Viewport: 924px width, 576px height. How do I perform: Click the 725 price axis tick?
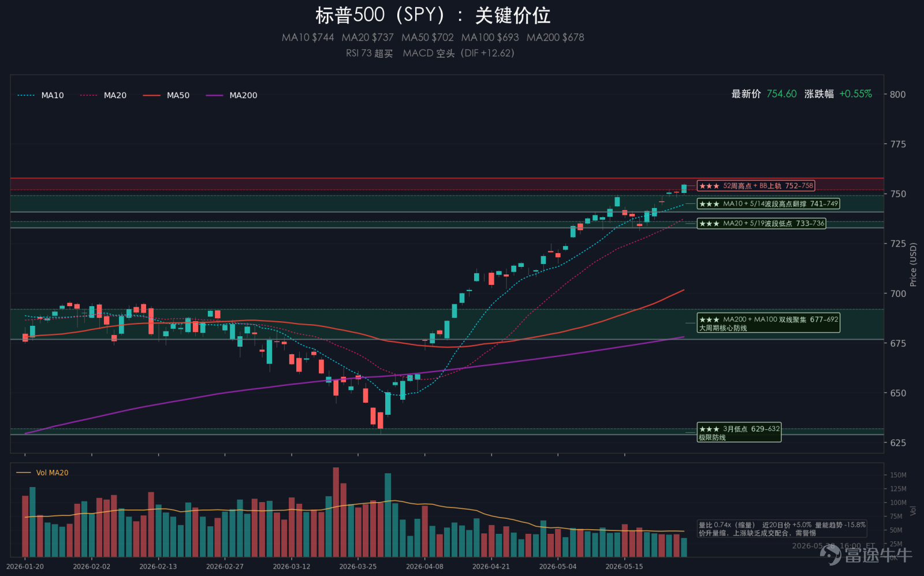coord(897,244)
